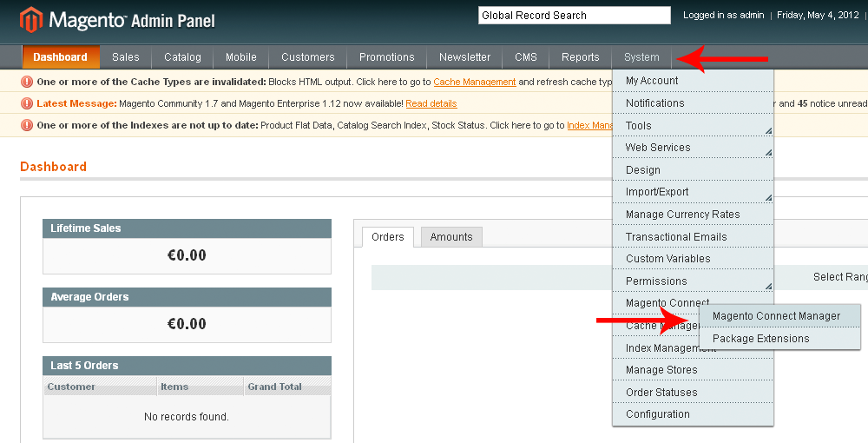This screenshot has height=443, width=868.
Task: Choose Permissions menu entry
Action: pyautogui.click(x=693, y=281)
